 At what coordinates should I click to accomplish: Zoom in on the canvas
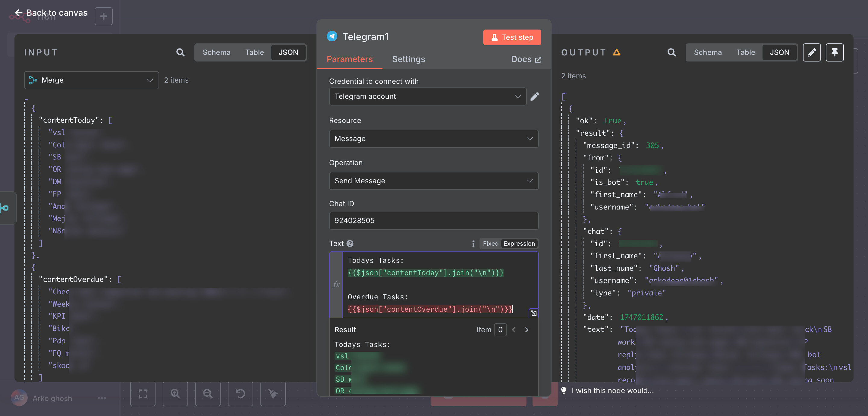(x=175, y=393)
